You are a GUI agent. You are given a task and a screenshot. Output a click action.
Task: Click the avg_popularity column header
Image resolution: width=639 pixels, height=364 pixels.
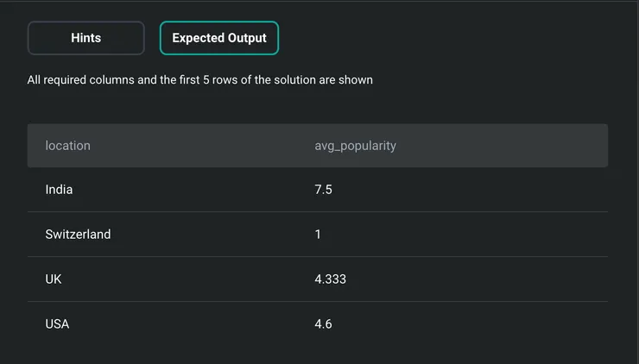coord(355,146)
